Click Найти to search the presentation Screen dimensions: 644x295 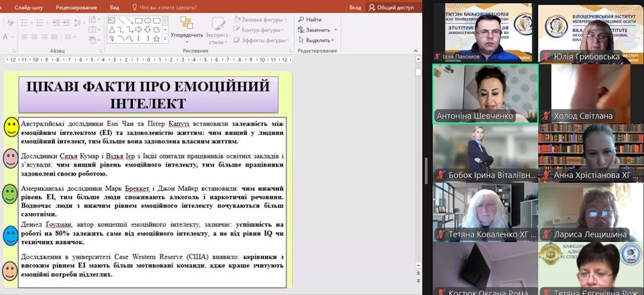tap(308, 20)
